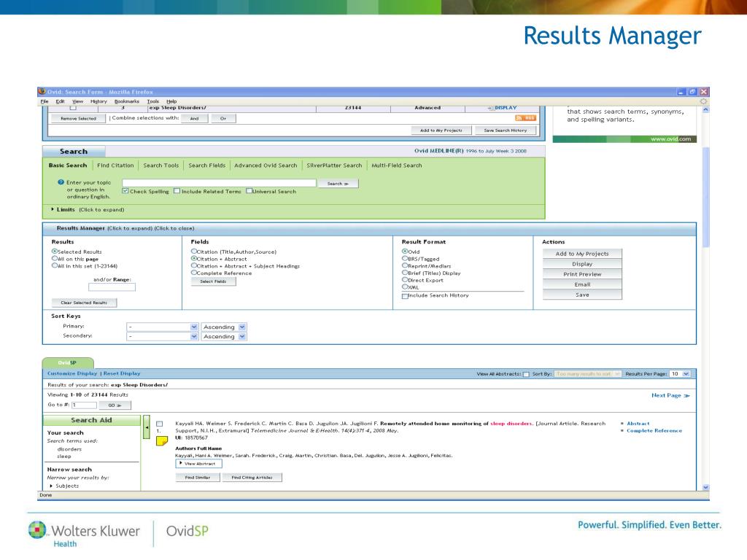Click the Find Citing Articles button
This screenshot has height=560, width=747.
pyautogui.click(x=252, y=477)
